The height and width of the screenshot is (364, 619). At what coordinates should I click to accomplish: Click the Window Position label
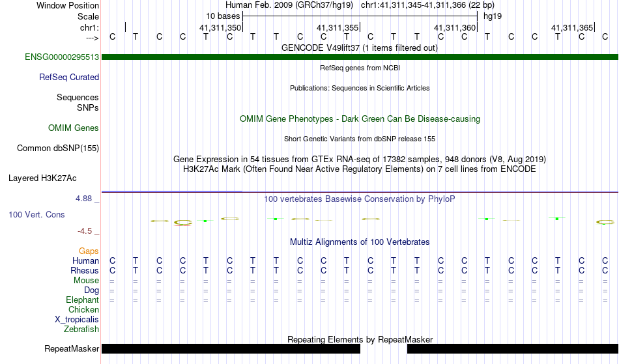(x=68, y=5)
